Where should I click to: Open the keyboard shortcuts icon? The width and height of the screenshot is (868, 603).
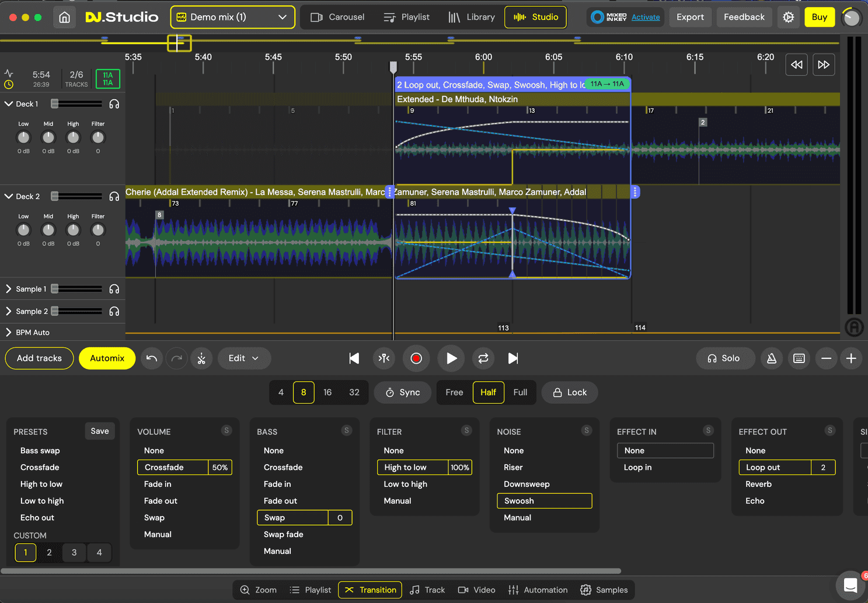click(799, 358)
